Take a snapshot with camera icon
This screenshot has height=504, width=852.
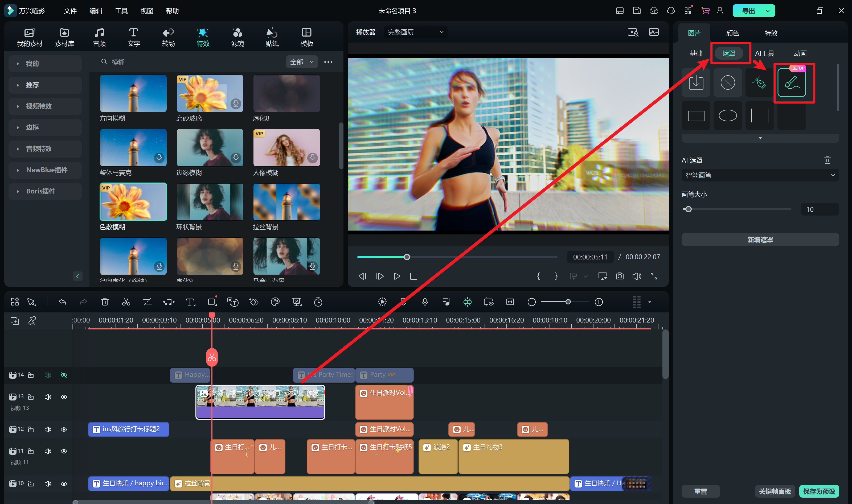point(620,276)
